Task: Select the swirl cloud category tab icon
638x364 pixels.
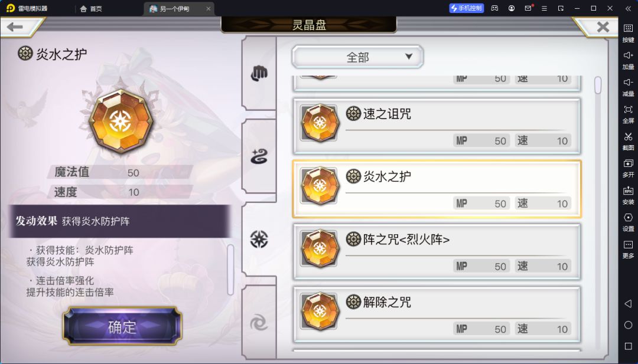Action: [259, 156]
